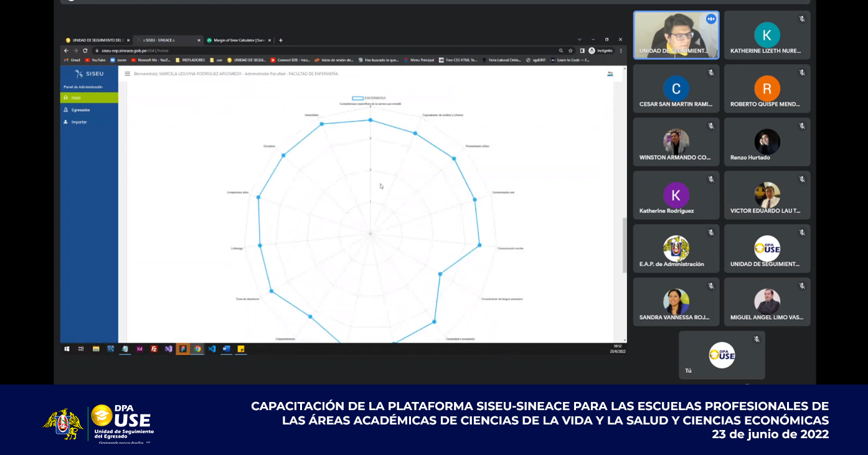The height and width of the screenshot is (455, 868).
Task: Open the YouTube bookmark
Action: pos(95,60)
